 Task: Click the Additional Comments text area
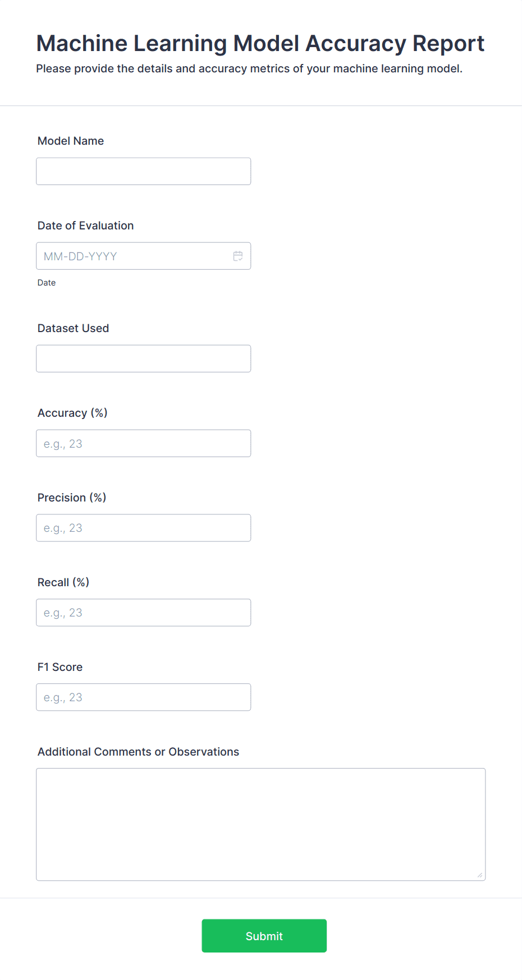261,825
